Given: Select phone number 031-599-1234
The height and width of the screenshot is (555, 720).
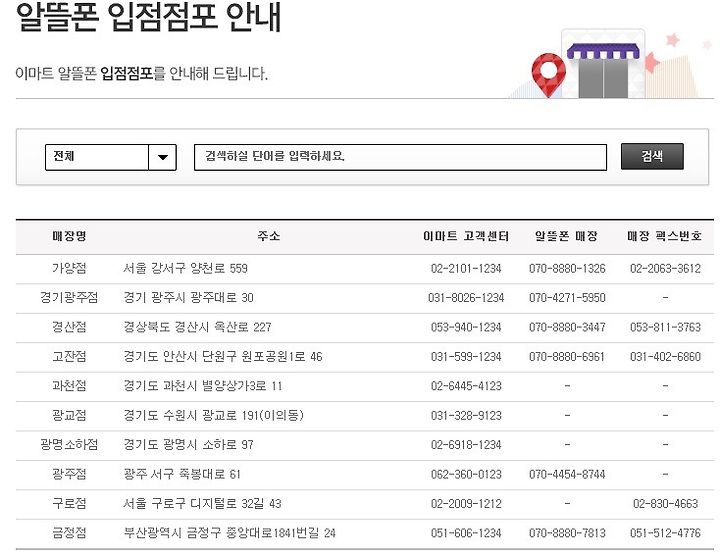Looking at the screenshot, I should point(466,356).
